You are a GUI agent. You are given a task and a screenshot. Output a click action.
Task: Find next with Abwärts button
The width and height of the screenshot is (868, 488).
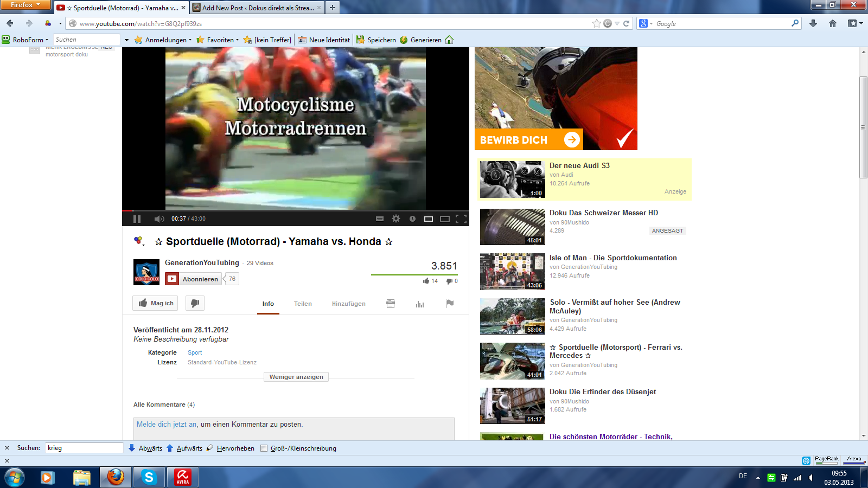(x=145, y=448)
